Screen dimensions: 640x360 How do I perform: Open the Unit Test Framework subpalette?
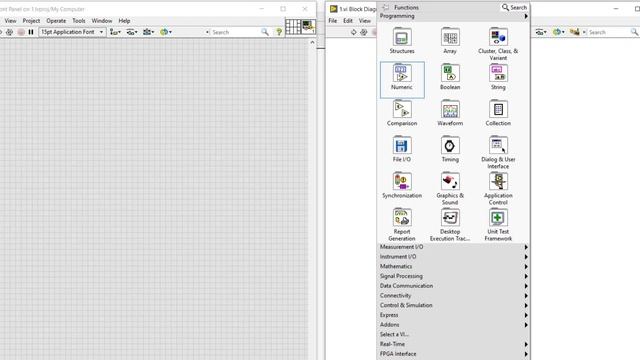click(498, 224)
